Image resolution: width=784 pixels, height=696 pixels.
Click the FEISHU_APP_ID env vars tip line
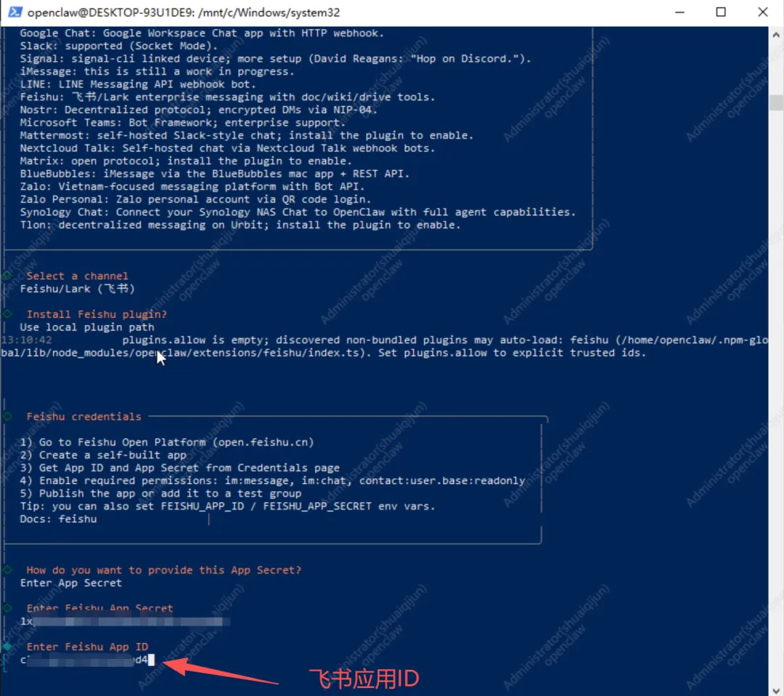tap(227, 506)
